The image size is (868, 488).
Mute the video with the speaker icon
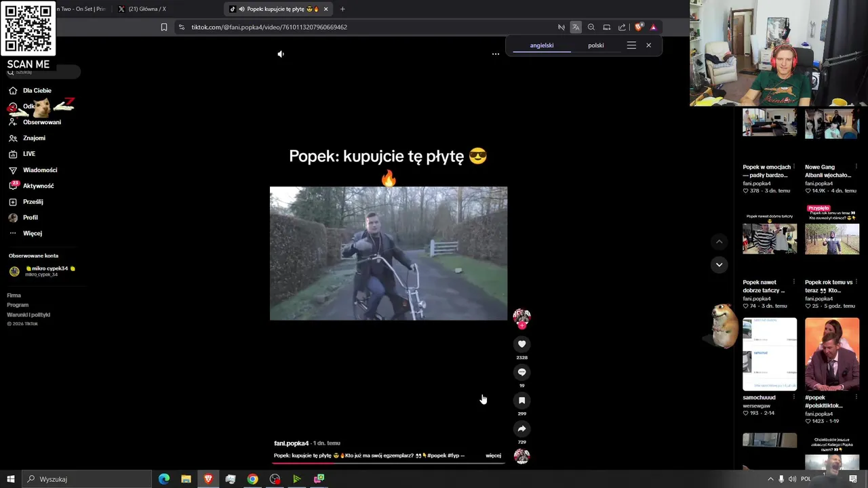click(281, 54)
